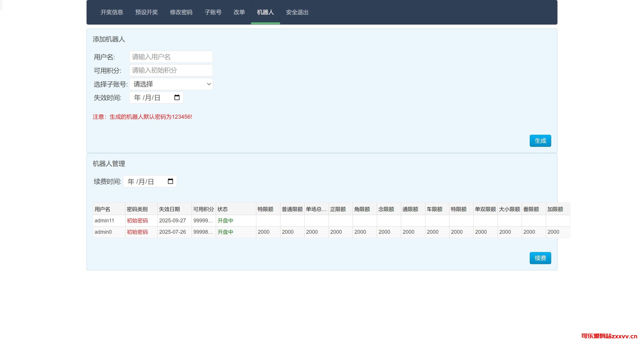This screenshot has width=644, height=345.
Task: Go to the 修改密码 tab
Action: coord(181,12)
